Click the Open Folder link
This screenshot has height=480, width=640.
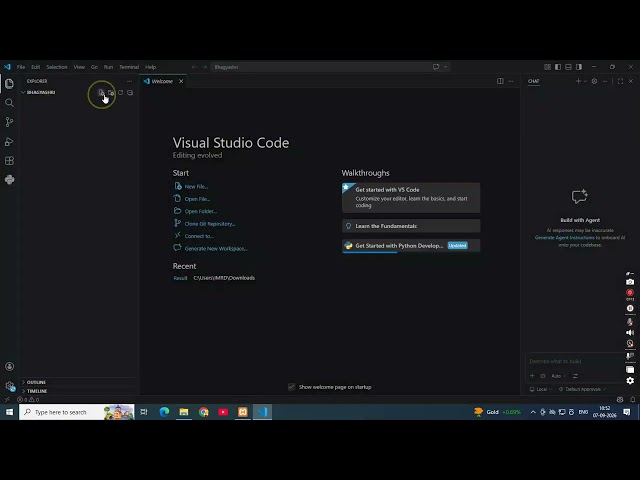(200, 211)
